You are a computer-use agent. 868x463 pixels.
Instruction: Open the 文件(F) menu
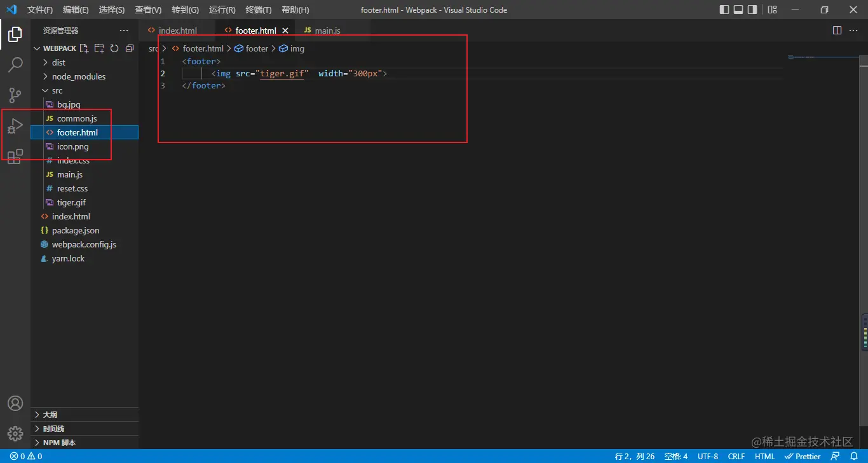[40, 10]
